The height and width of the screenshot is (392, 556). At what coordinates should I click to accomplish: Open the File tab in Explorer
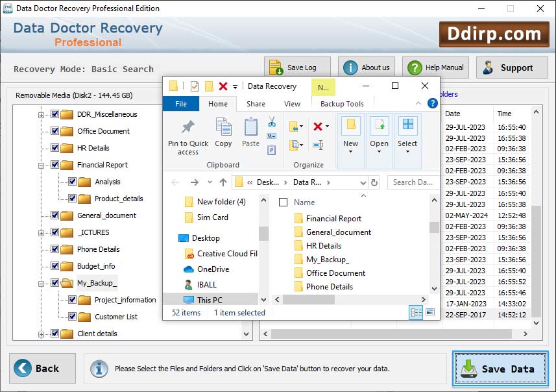click(181, 104)
